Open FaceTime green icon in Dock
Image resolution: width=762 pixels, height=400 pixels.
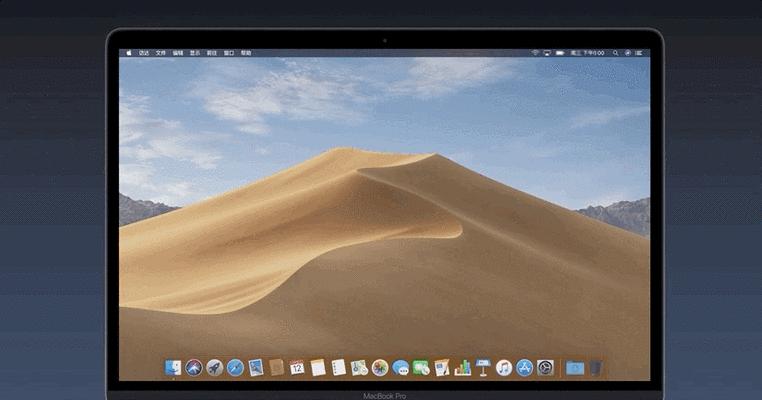click(x=421, y=368)
